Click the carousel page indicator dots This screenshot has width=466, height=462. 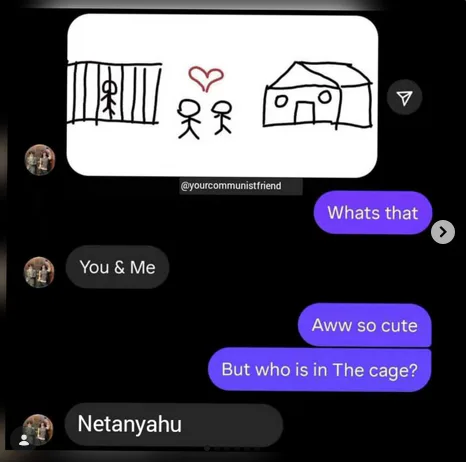click(x=232, y=449)
